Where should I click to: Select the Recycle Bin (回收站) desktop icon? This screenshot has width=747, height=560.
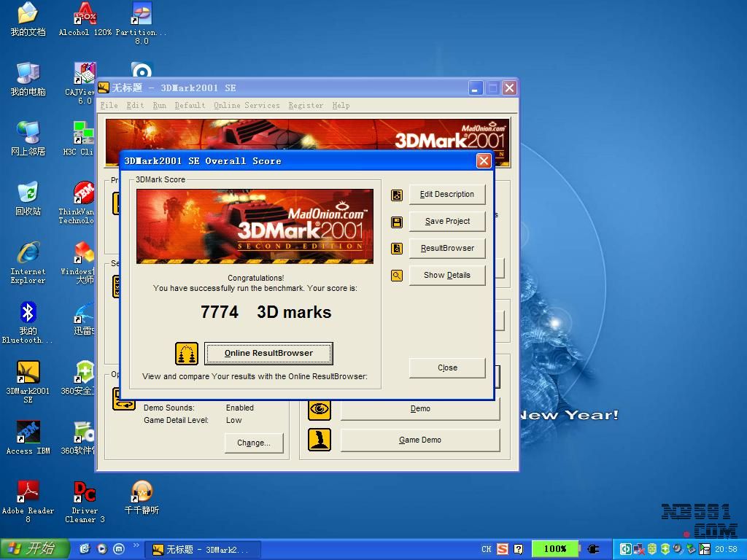click(x=28, y=193)
